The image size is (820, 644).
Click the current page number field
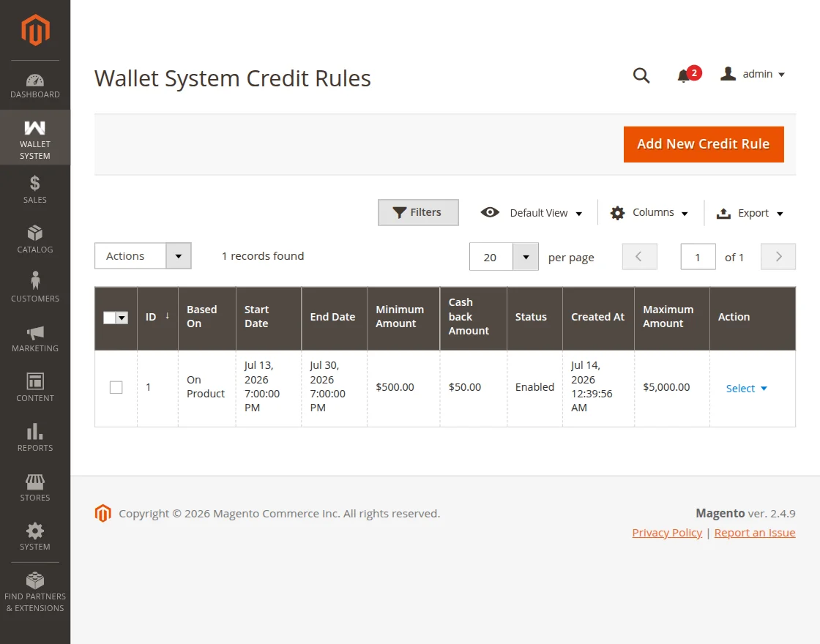698,257
